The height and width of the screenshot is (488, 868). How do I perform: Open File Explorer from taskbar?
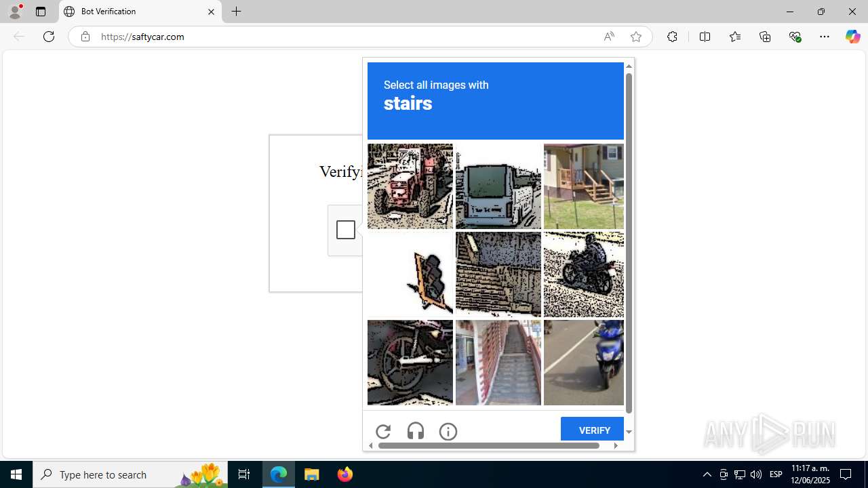pyautogui.click(x=312, y=474)
